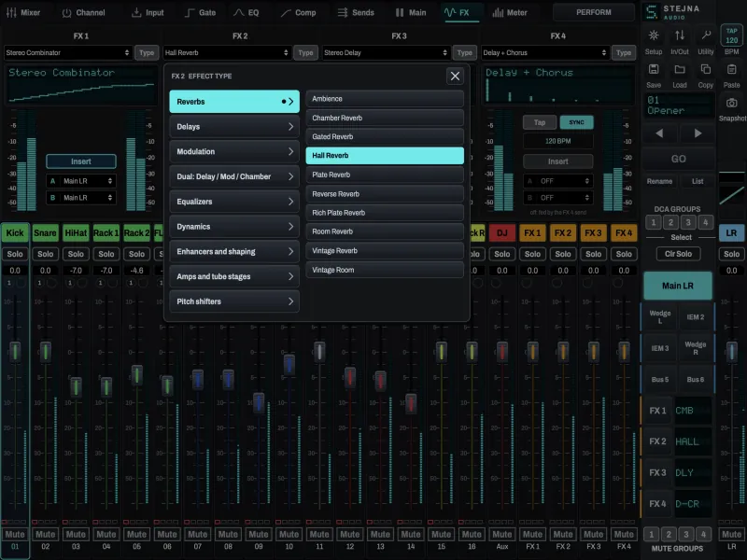
Task: Click the Save disk icon
Action: click(x=653, y=69)
